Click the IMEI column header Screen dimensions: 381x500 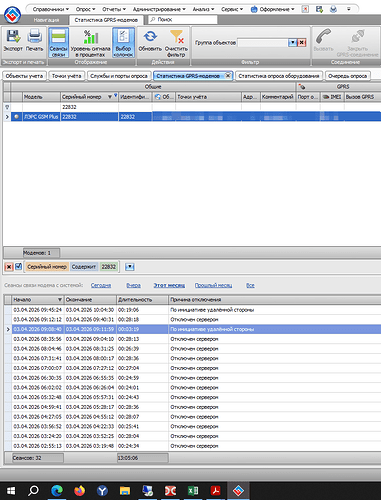332,97
